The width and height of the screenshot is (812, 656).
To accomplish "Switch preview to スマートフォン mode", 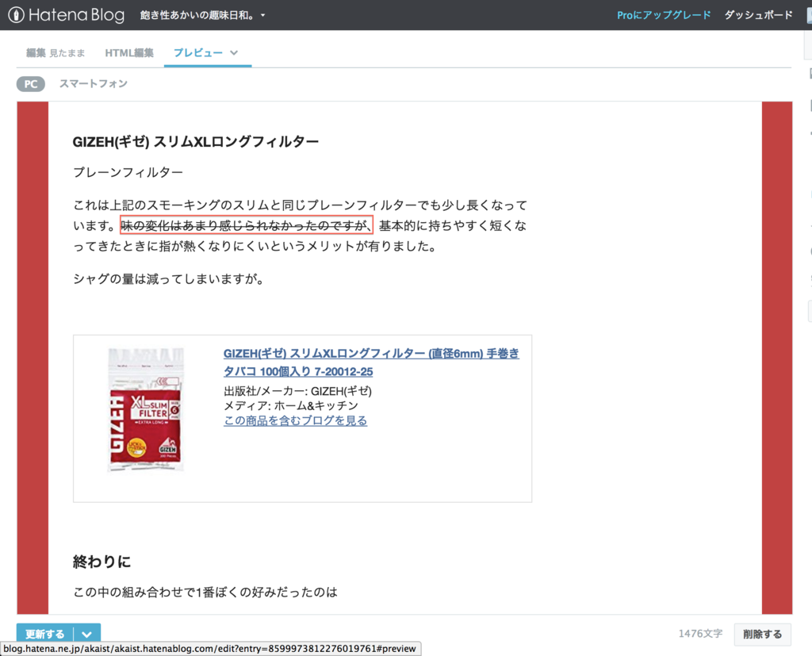I will (94, 83).
